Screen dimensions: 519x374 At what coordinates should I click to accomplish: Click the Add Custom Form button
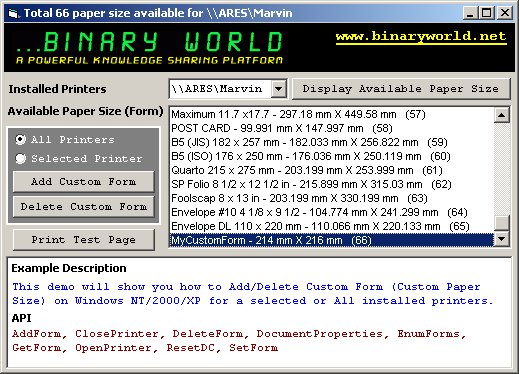[83, 182]
